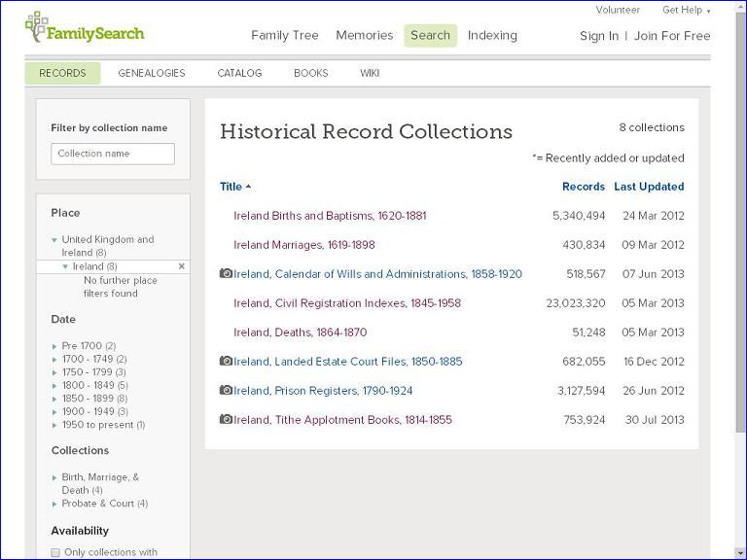This screenshot has height=560, width=747.
Task: Sort collections by Title column
Action: tap(234, 187)
